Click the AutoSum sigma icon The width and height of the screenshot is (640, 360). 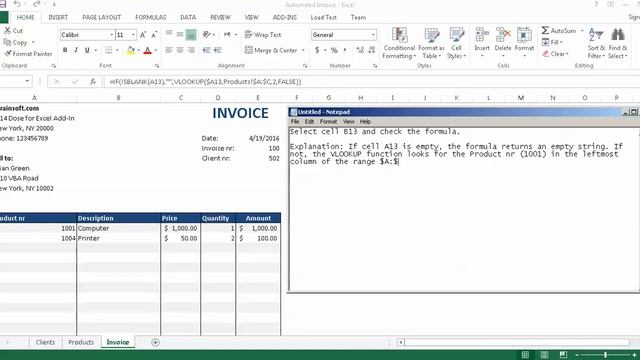[x=545, y=31]
